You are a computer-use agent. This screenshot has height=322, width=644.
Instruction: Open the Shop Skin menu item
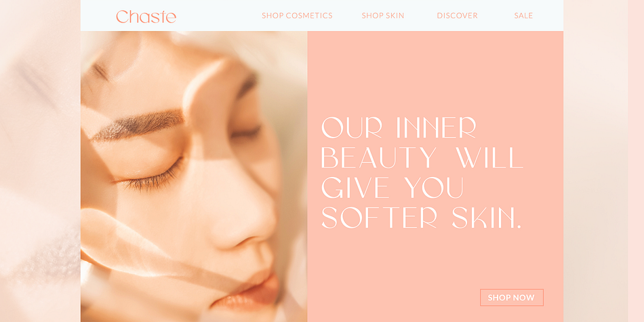383,16
